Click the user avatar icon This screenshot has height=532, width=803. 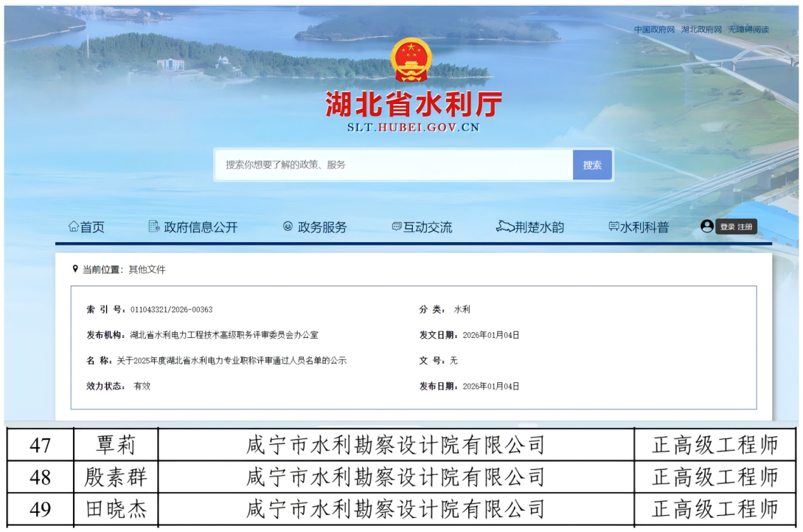(707, 226)
